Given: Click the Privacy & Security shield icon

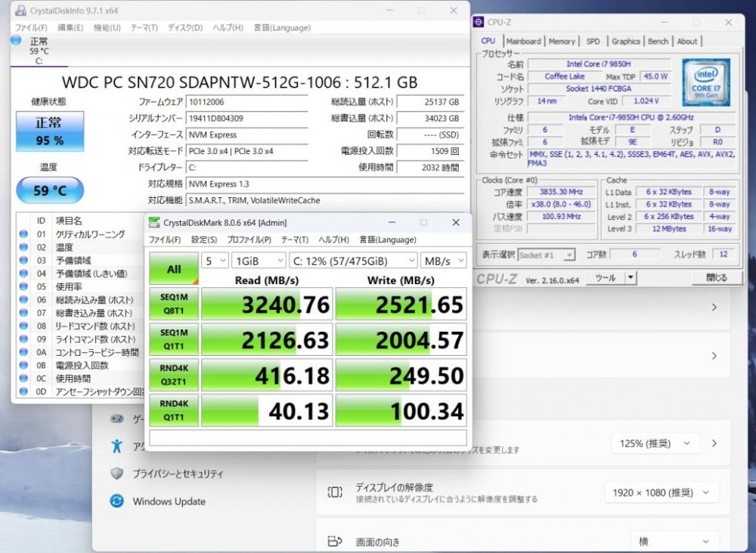Looking at the screenshot, I should pos(116,474).
